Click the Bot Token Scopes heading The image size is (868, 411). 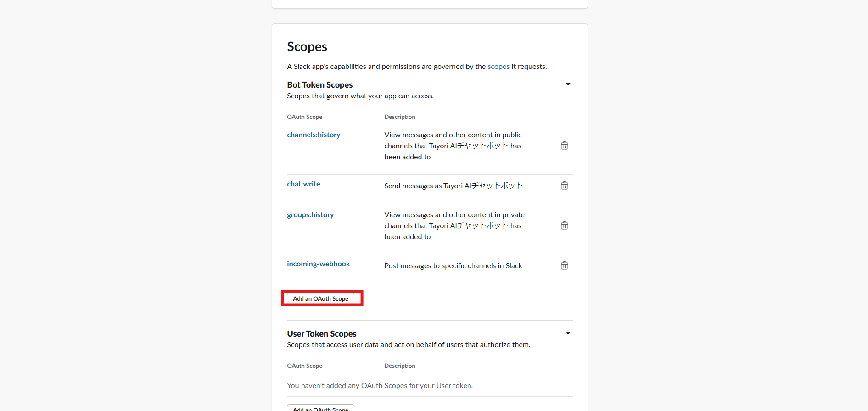[320, 85]
